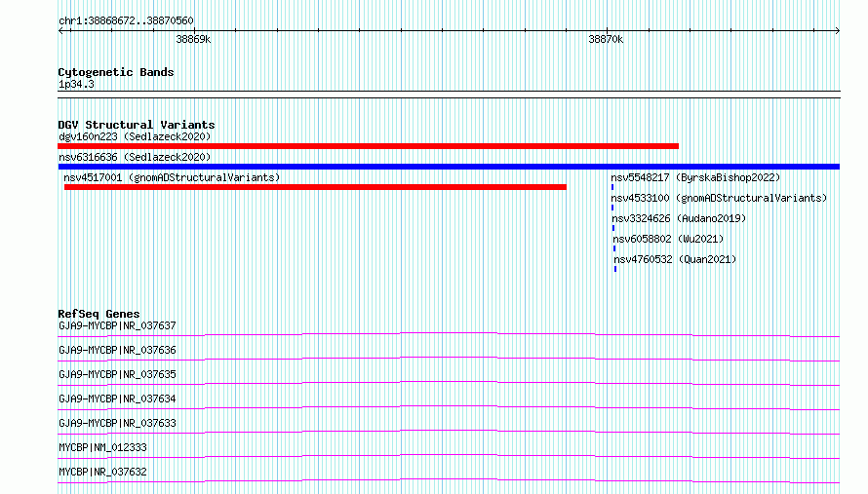Click the GJA9-MYCBP|NR_037634 transcript label
Screen dimensions: 868x494
click(x=117, y=399)
